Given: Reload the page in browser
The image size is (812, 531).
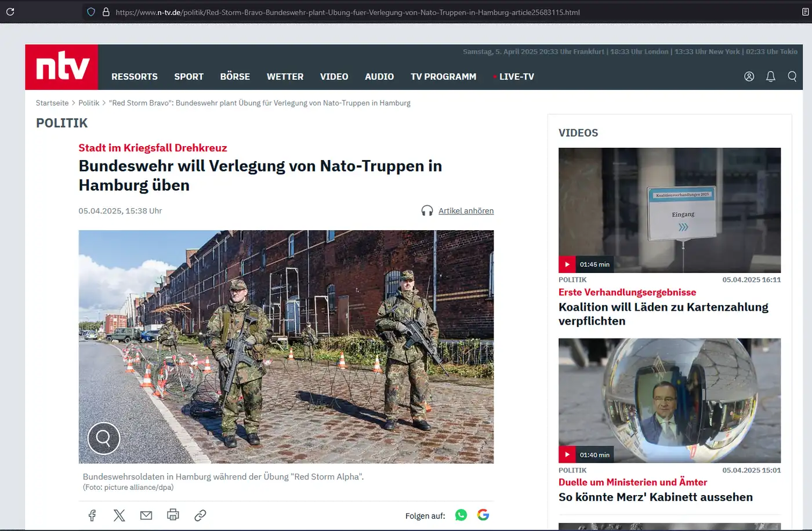Looking at the screenshot, I should (10, 12).
